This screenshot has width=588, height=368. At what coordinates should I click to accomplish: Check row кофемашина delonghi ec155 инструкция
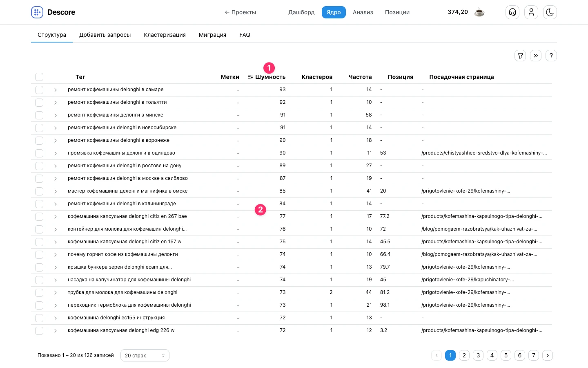(x=39, y=318)
